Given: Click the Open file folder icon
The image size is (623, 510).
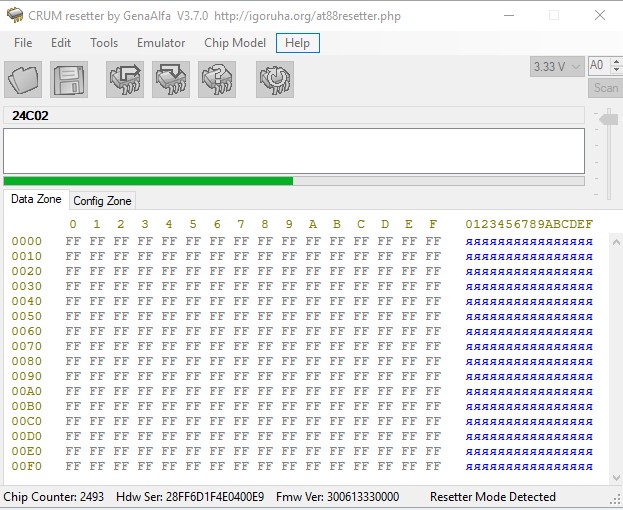Looking at the screenshot, I should (23, 79).
